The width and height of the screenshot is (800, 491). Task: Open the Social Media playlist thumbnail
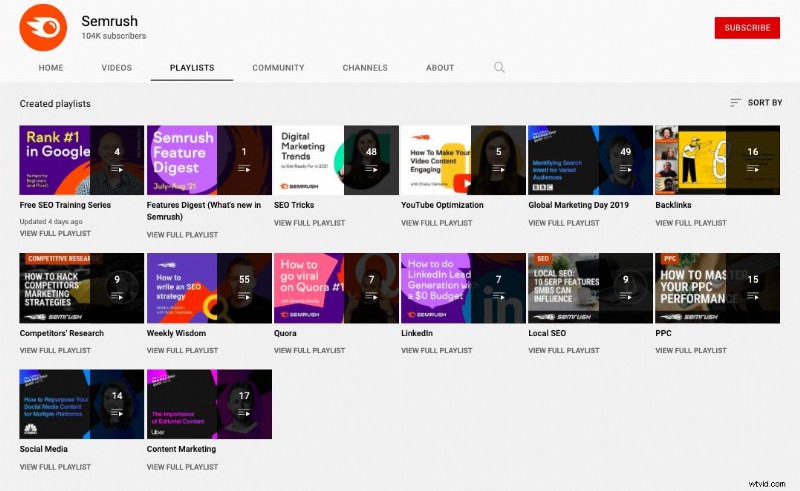pyautogui.click(x=82, y=404)
